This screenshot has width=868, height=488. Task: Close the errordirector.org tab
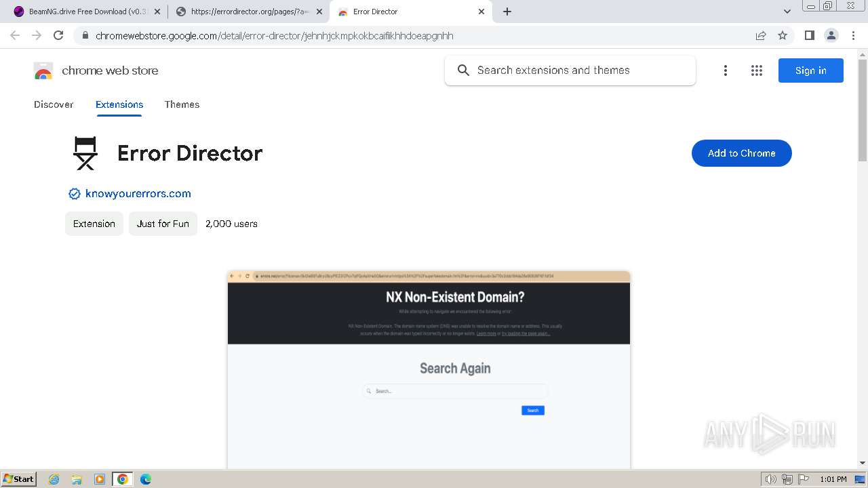(319, 12)
